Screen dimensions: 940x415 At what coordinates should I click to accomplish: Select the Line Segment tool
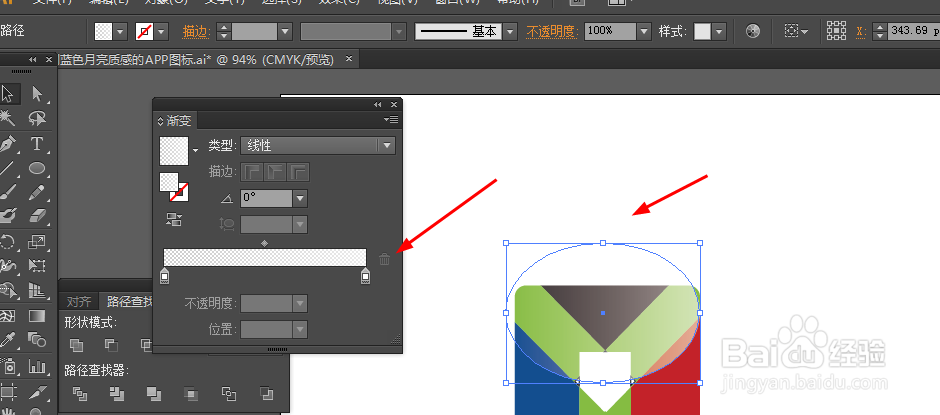coord(8,168)
